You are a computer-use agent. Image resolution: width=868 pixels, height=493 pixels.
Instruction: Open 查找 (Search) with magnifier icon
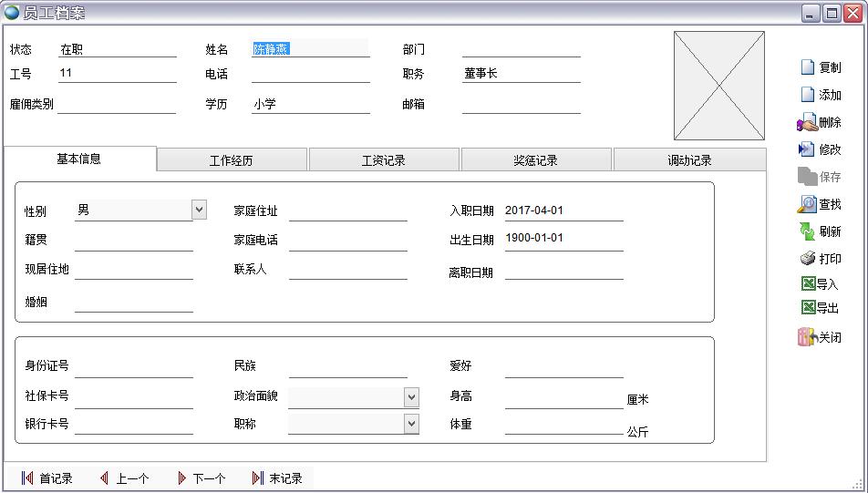(x=807, y=204)
